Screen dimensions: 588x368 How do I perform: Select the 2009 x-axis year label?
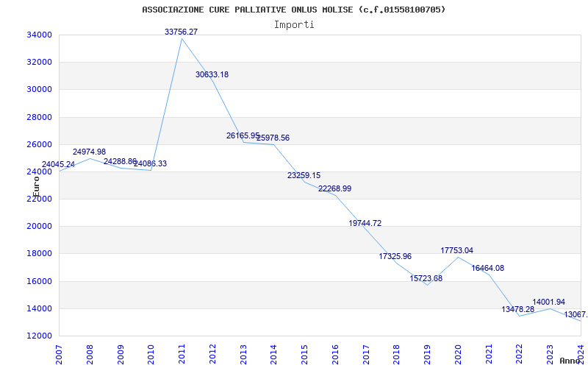pos(121,355)
